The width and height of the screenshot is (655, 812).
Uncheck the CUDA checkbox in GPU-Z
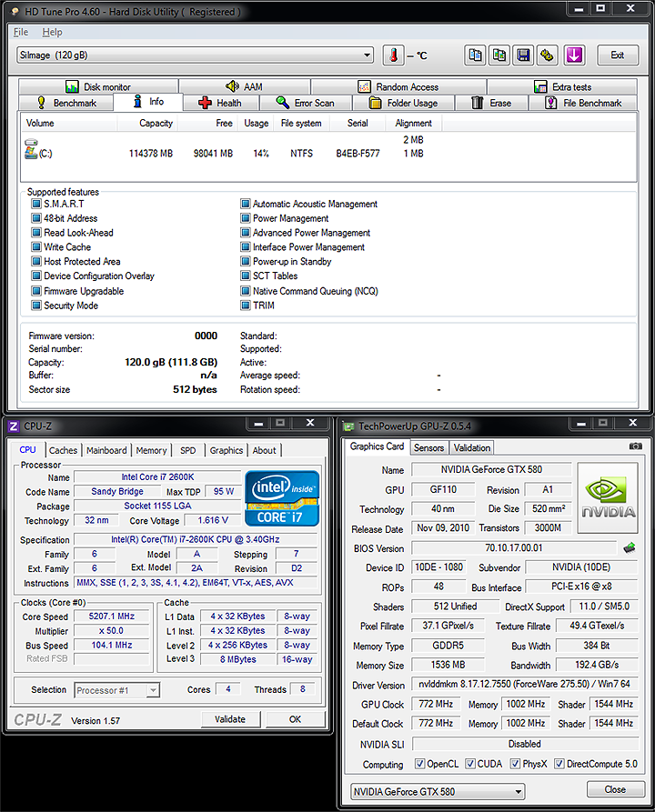coord(470,763)
